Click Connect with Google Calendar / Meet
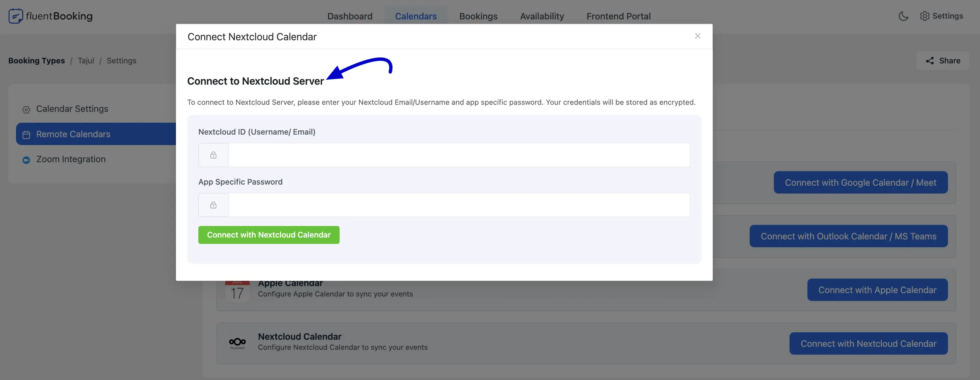 tap(861, 182)
